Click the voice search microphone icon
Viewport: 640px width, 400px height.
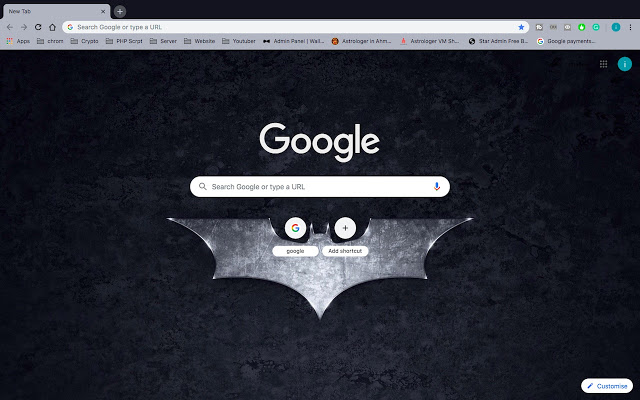(437, 186)
